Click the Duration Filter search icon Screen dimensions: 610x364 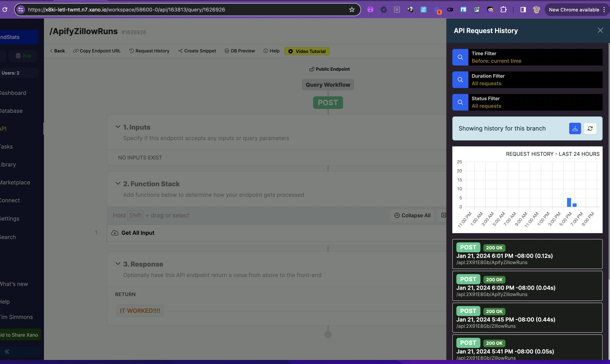point(460,80)
